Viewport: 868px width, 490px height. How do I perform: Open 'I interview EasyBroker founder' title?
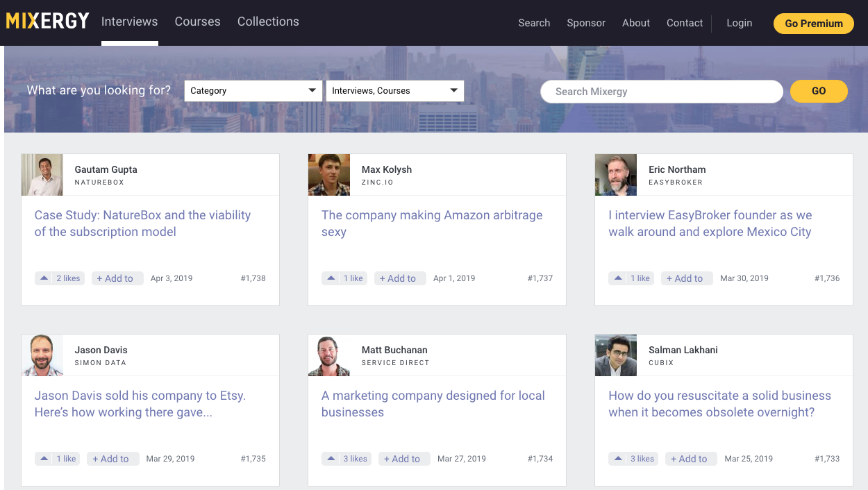710,223
